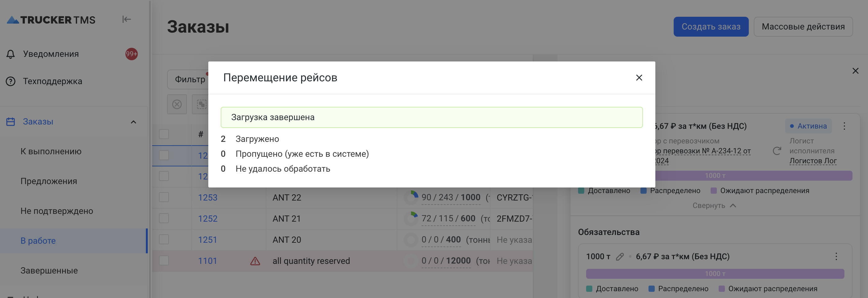Click the upper 1000 т progress bar
Screen dimensions: 868x298
pyautogui.click(x=754, y=176)
